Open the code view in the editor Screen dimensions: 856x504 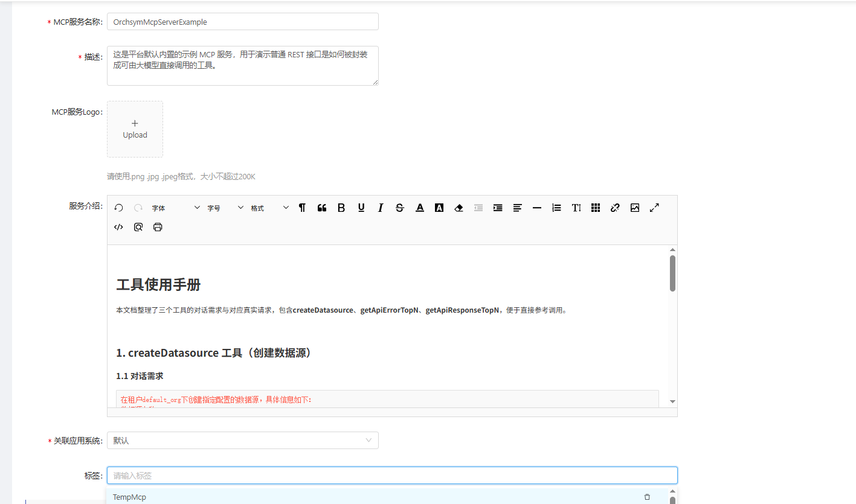pos(118,226)
